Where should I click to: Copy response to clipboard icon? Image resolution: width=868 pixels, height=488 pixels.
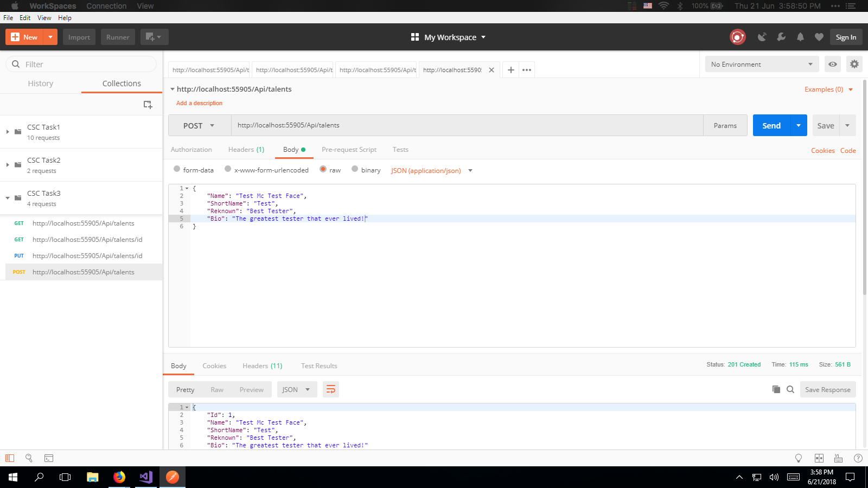[776, 389]
